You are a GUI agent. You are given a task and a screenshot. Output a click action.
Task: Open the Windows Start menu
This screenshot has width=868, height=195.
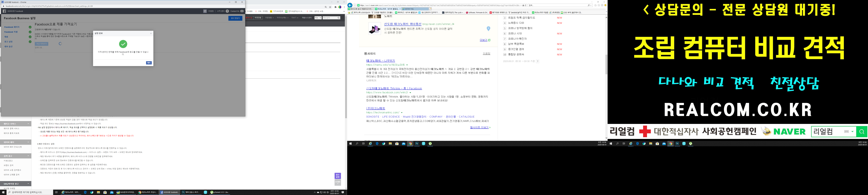(x=3, y=192)
